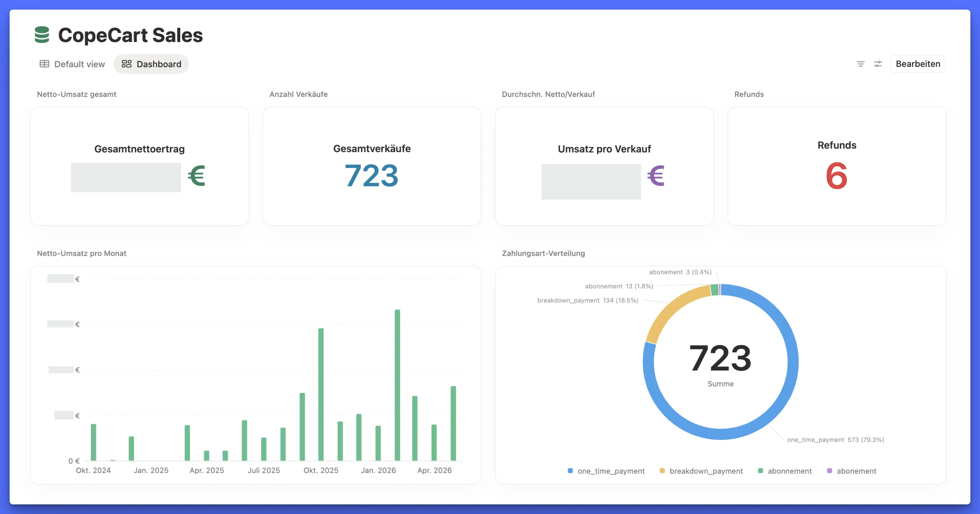This screenshot has height=514, width=980.
Task: Click the Bearbeiten button
Action: pyautogui.click(x=918, y=64)
